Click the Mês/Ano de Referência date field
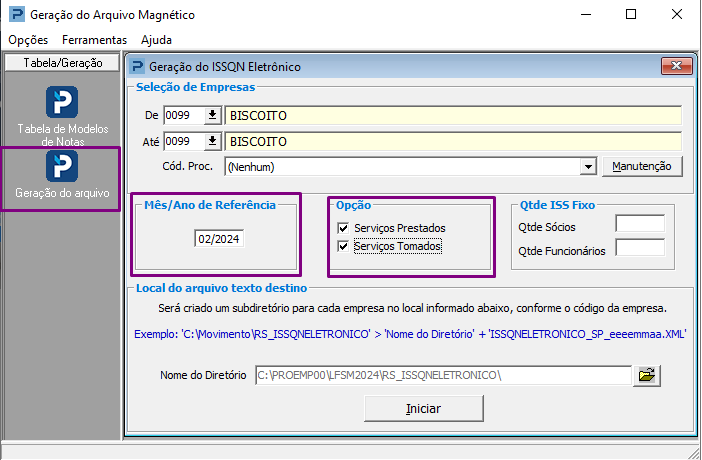This screenshot has height=460, width=702. (219, 239)
